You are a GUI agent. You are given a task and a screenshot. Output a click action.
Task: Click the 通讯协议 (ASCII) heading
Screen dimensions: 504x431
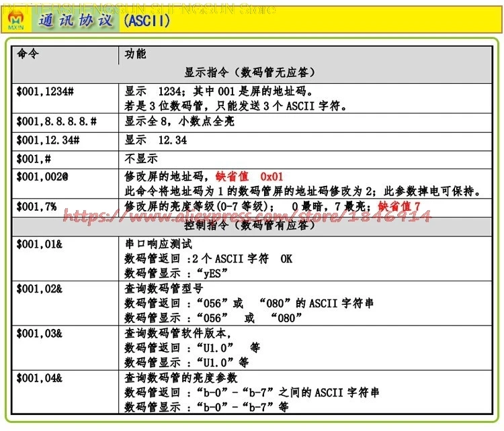pyautogui.click(x=104, y=21)
